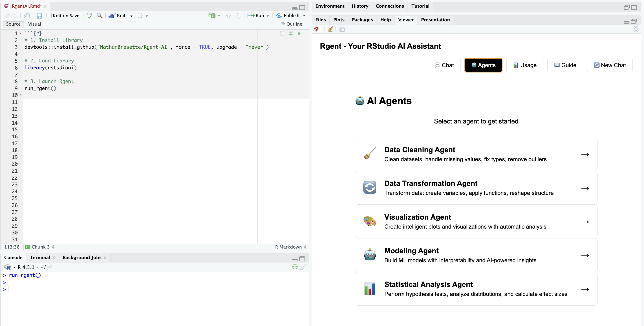The height and width of the screenshot is (326, 644).
Task: Open Find and Replace
Action: pyautogui.click(x=99, y=15)
